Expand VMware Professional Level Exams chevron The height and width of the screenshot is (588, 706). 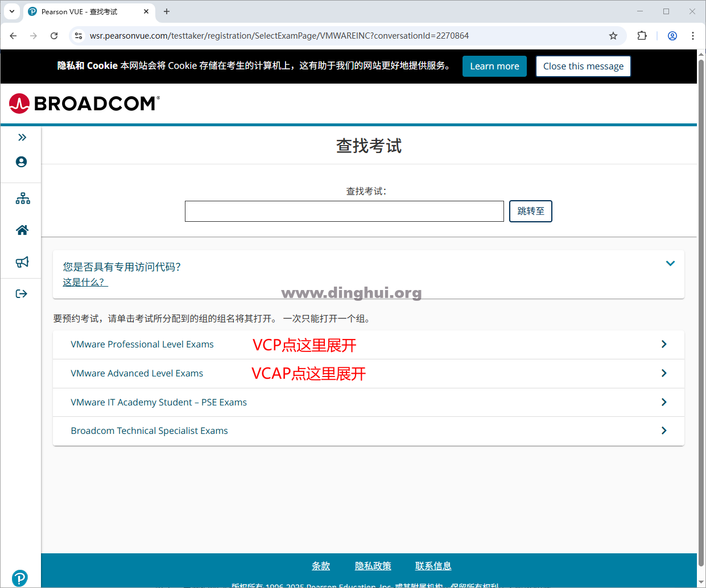point(664,344)
